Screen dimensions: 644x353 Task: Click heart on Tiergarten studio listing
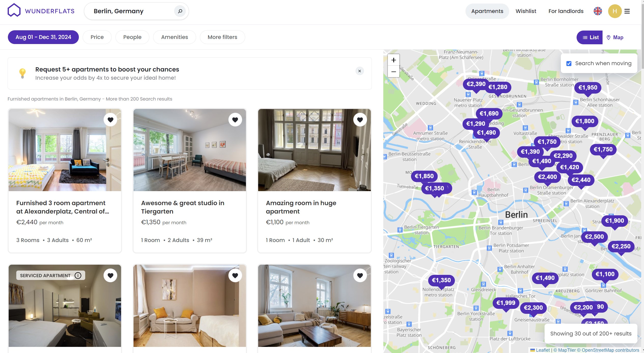pos(235,120)
